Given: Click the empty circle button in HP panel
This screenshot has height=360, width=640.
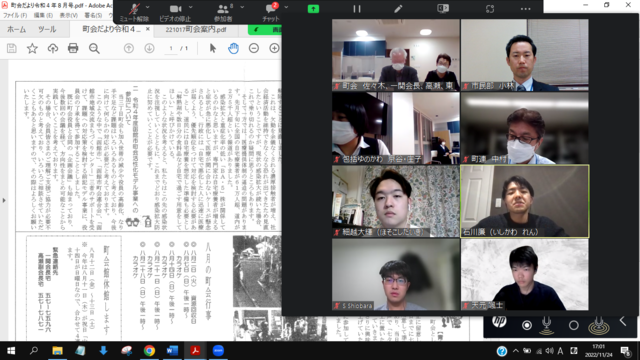Looking at the screenshot, I should 573,325.
